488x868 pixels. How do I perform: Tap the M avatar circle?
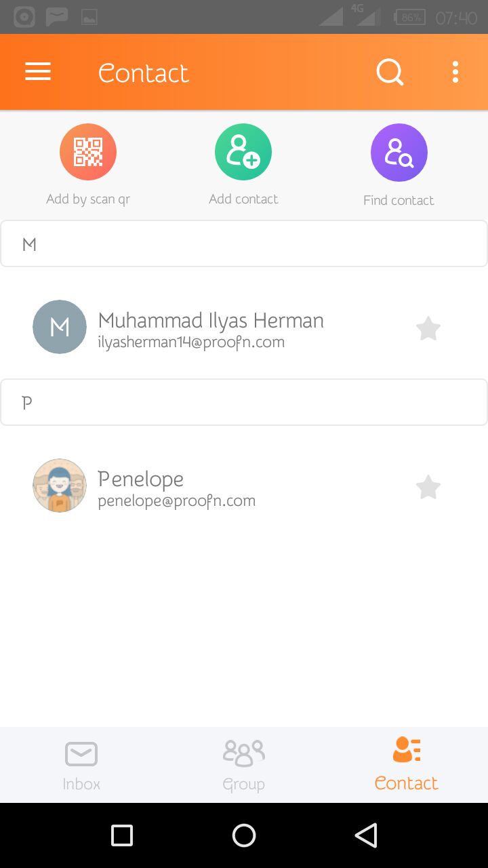pyautogui.click(x=60, y=327)
